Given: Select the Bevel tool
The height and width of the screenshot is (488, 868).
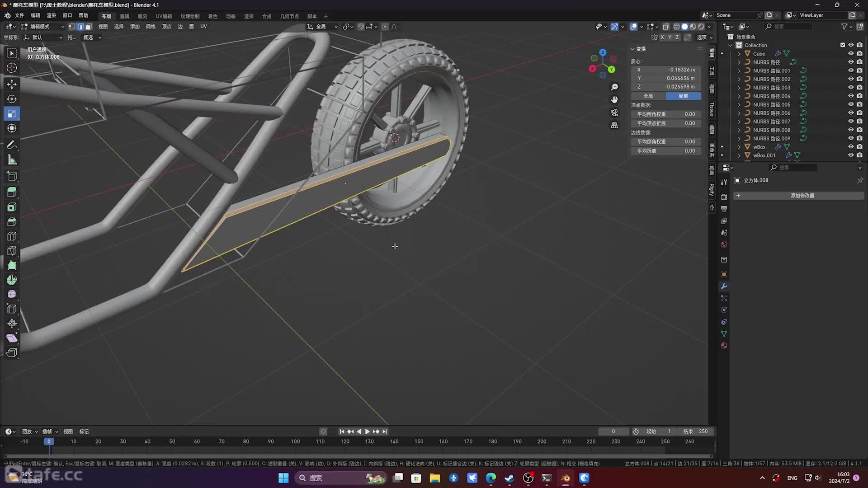Looking at the screenshot, I should (12, 222).
